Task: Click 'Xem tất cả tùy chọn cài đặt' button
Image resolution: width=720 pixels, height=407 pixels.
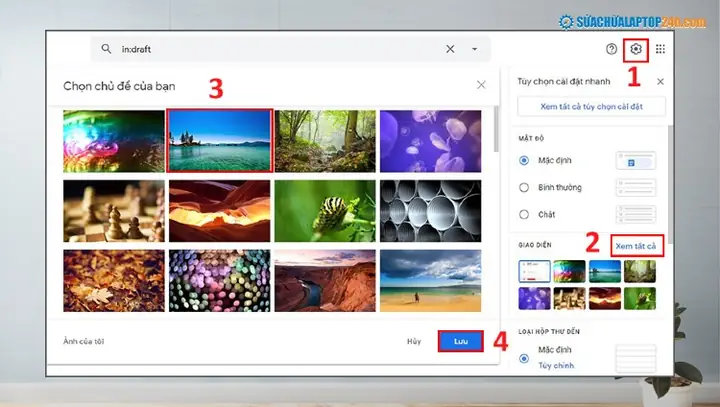Action: [591, 107]
